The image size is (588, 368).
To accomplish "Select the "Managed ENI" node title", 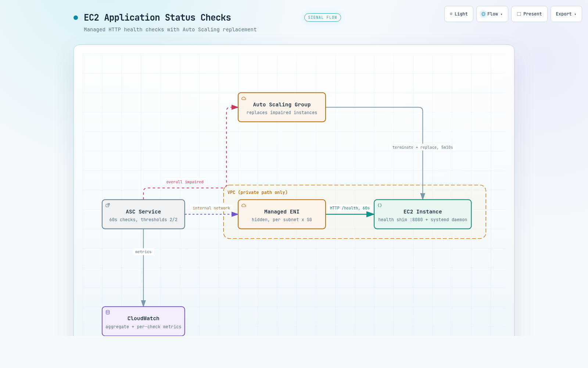I will 282,212.
